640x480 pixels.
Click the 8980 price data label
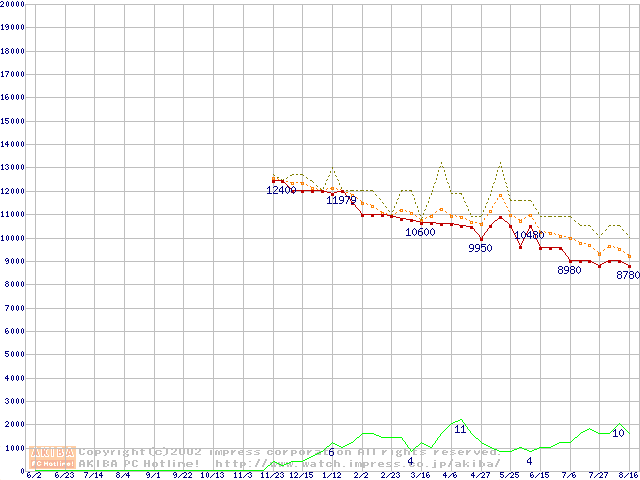pos(569,270)
